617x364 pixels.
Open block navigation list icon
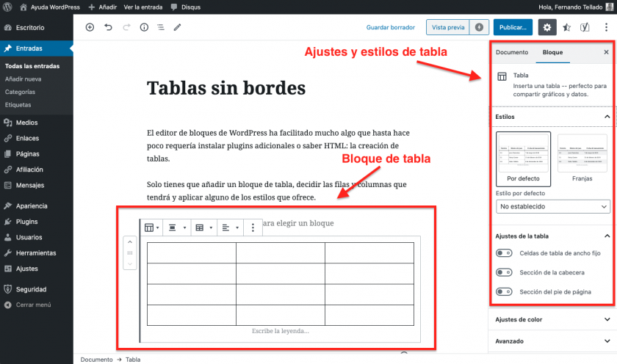point(161,27)
